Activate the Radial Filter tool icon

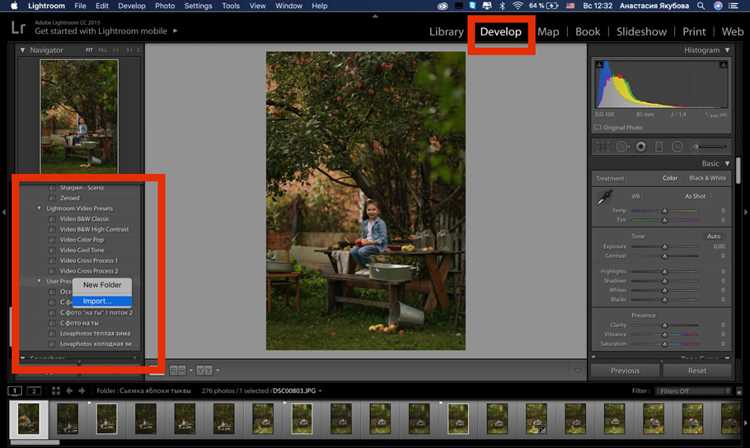[x=677, y=147]
